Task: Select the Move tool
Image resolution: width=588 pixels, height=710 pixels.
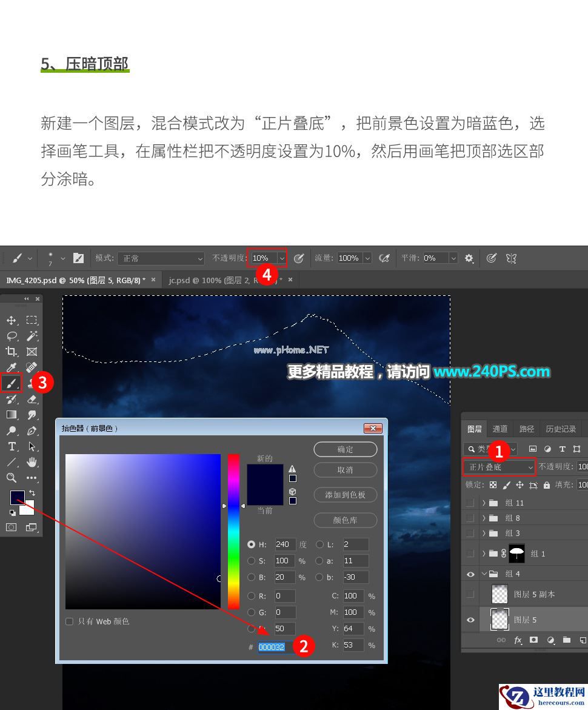Action: (x=12, y=319)
